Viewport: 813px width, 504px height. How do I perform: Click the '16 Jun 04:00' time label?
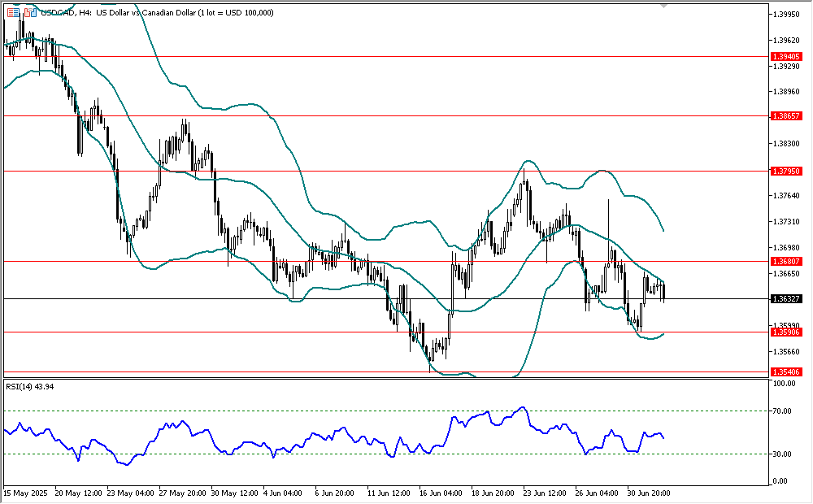click(x=441, y=493)
